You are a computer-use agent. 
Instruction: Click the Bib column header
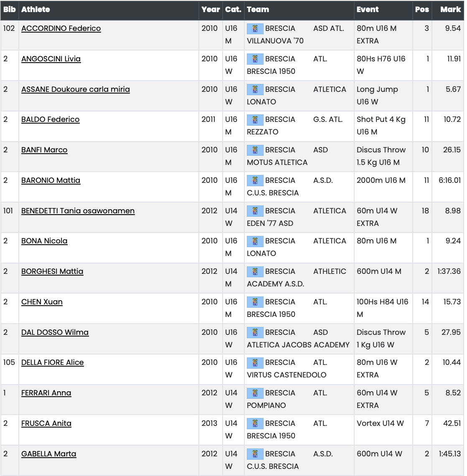(x=10, y=10)
